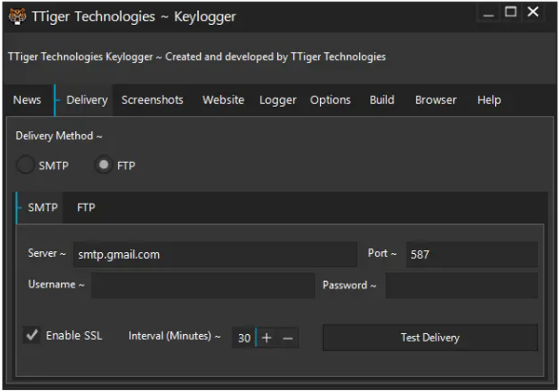The width and height of the screenshot is (559, 392).
Task: Close the Keylogger window
Action: click(533, 12)
